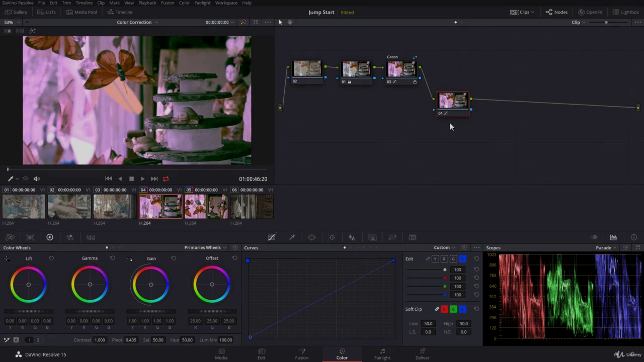Enable the Y channel curve edit button
Image resolution: width=644 pixels, height=362 pixels.
(436, 259)
